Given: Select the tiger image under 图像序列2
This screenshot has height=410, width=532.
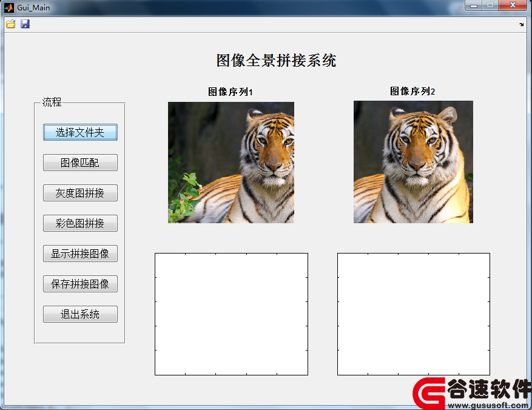Looking at the screenshot, I should [x=413, y=162].
